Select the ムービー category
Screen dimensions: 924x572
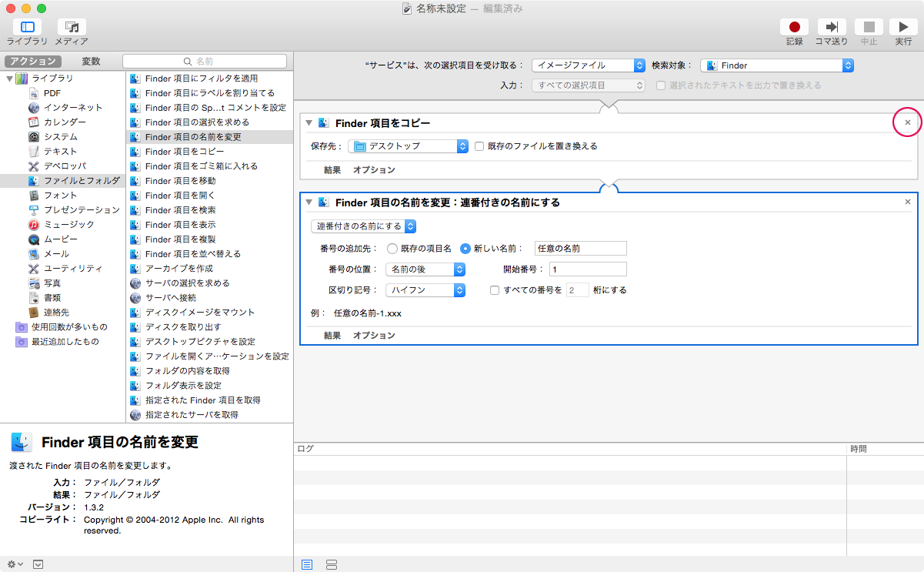coord(60,239)
